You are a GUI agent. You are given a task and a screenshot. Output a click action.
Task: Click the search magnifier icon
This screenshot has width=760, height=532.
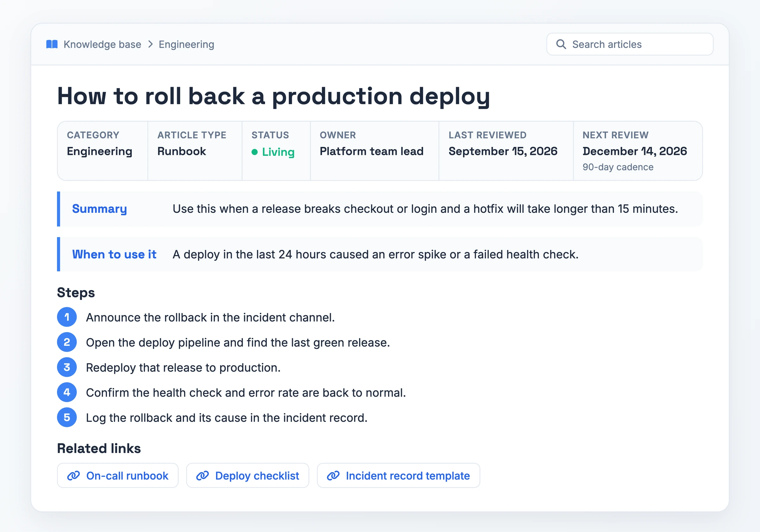(x=561, y=44)
